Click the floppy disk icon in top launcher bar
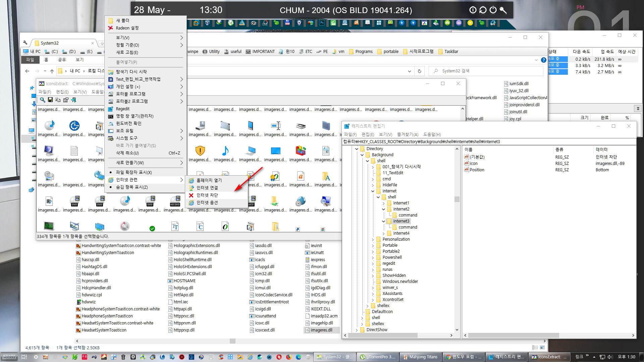The width and height of the screenshot is (644, 362). coord(287,23)
